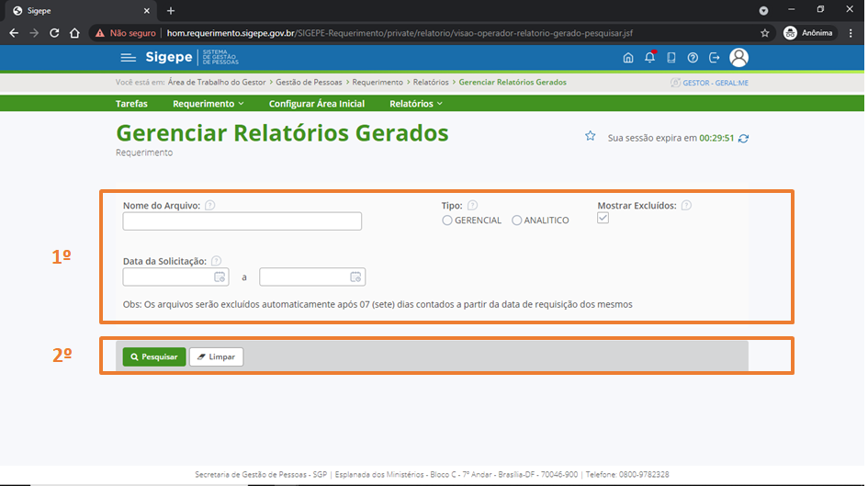868x486 pixels.
Task: Refresh session timer icon
Action: tap(743, 139)
